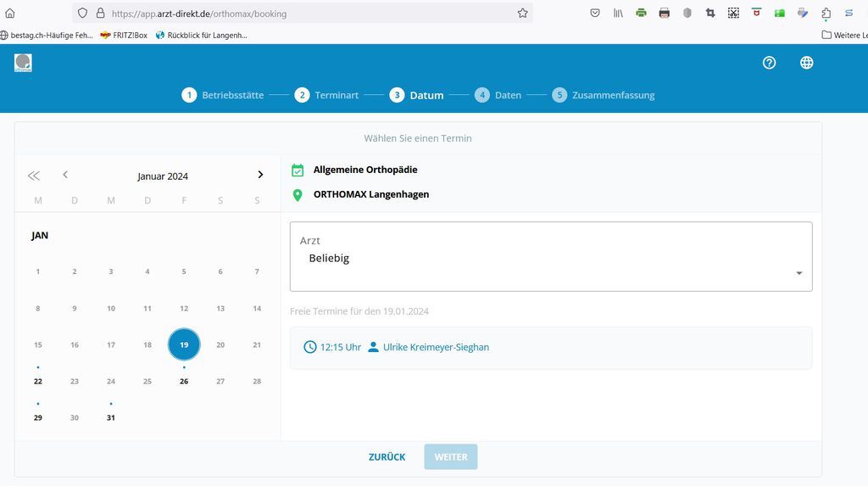This screenshot has width=868, height=486.
Task: Open the browser extensions puzzle icon
Action: 826,14
